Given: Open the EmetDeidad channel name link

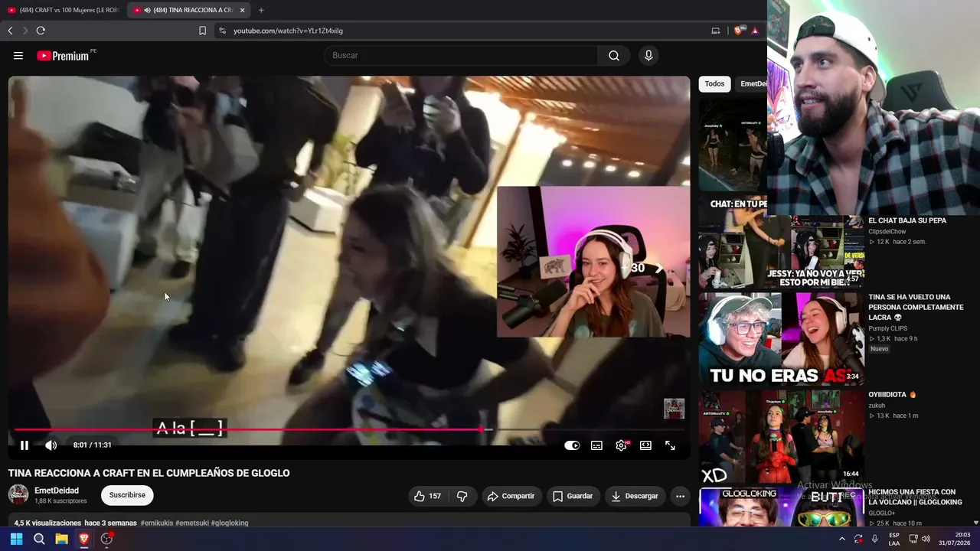Looking at the screenshot, I should point(57,491).
